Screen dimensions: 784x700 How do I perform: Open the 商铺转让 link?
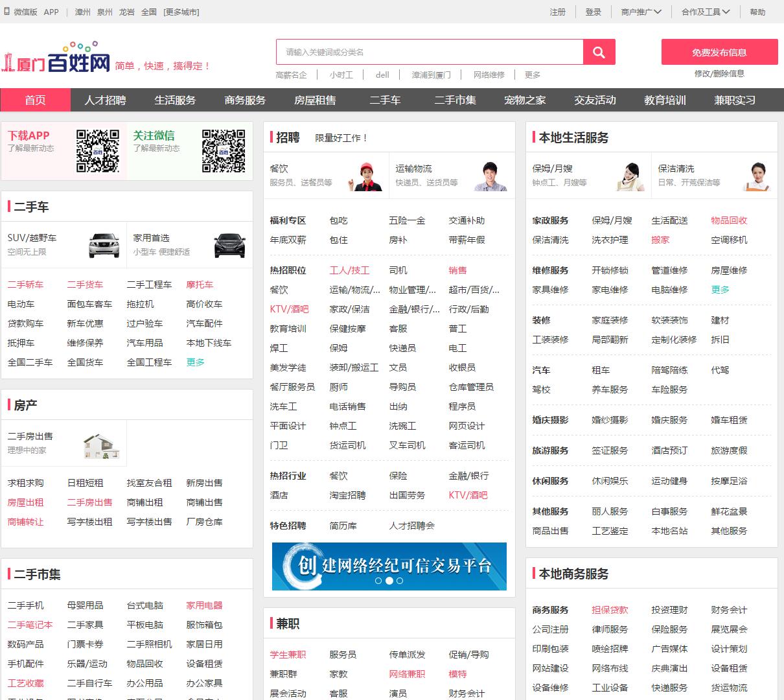(26, 522)
